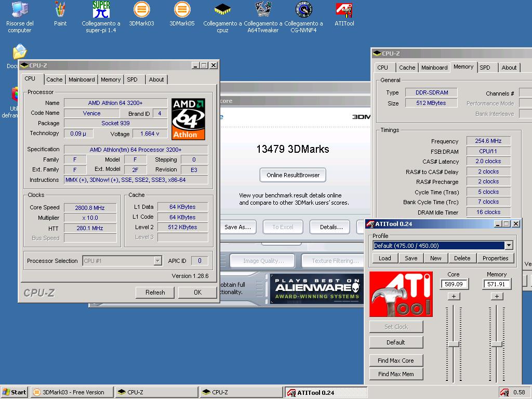Load a profile in ATITool
This screenshot has height=399, width=532.
click(x=385, y=258)
